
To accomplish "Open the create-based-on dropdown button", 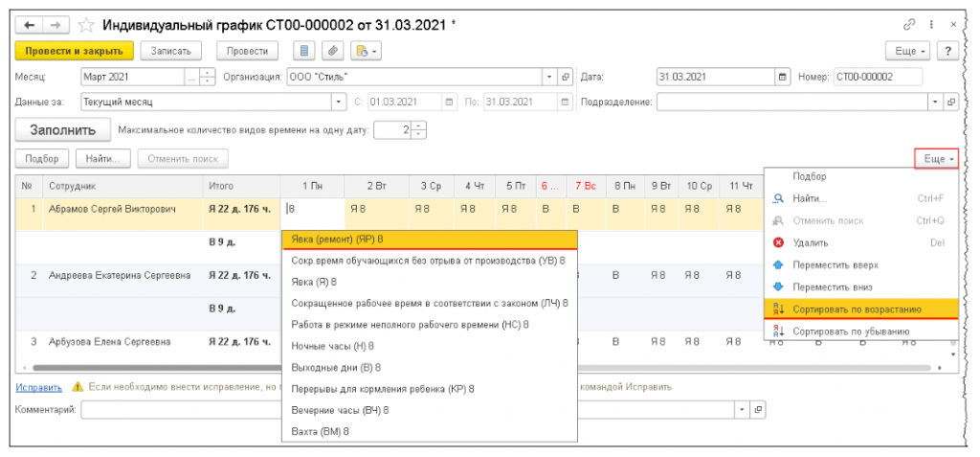I will click(x=367, y=51).
